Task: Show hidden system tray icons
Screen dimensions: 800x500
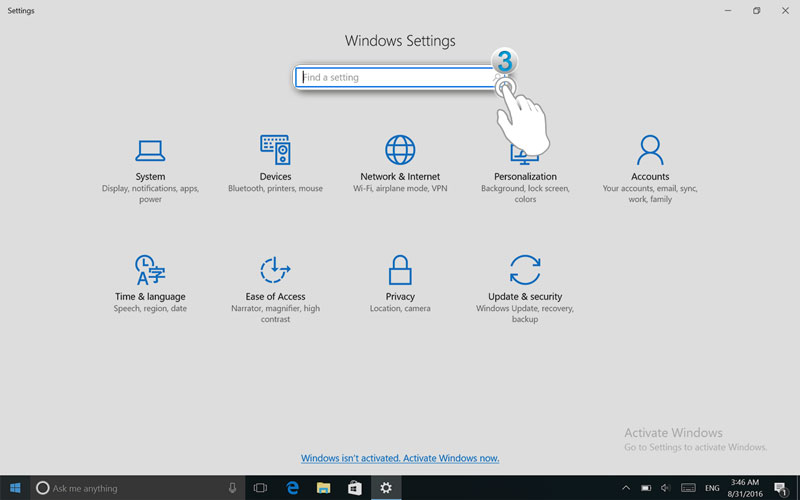Action: coord(626,488)
